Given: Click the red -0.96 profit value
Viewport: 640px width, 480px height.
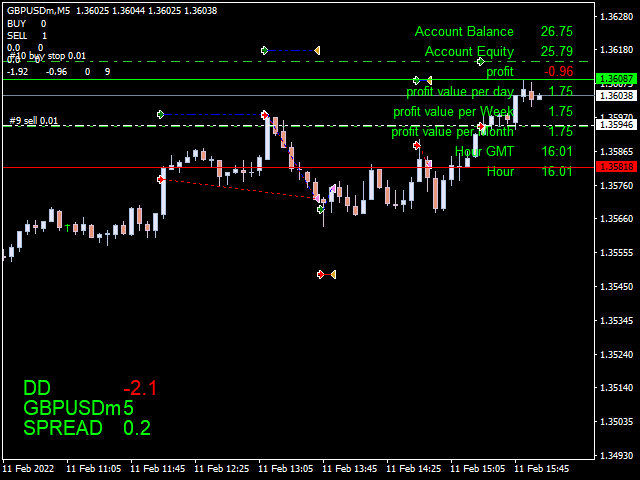Looking at the screenshot, I should pyautogui.click(x=558, y=71).
